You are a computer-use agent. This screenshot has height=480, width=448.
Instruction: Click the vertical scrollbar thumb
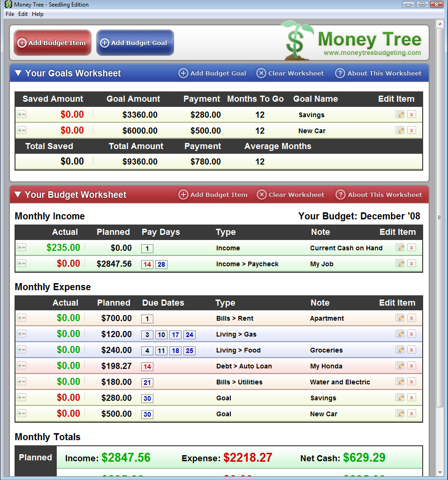[x=440, y=217]
